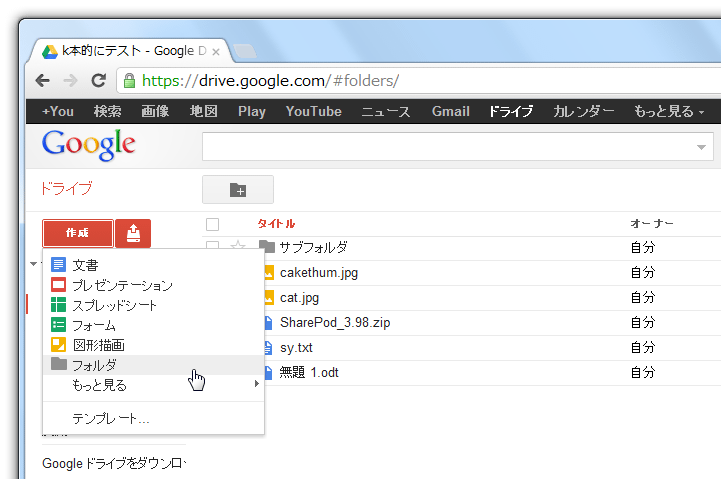Screen dimensions: 721x479
Task: Open cakethum.jpg file
Action: (319, 273)
